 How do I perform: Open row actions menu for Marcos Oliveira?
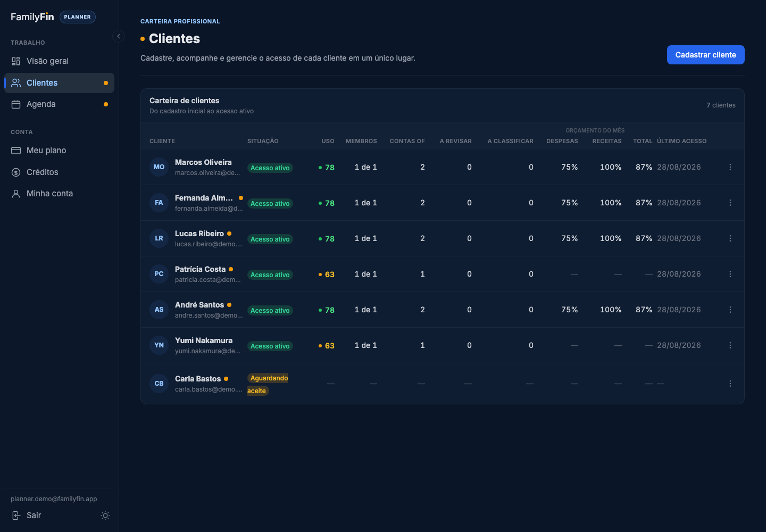coord(730,167)
